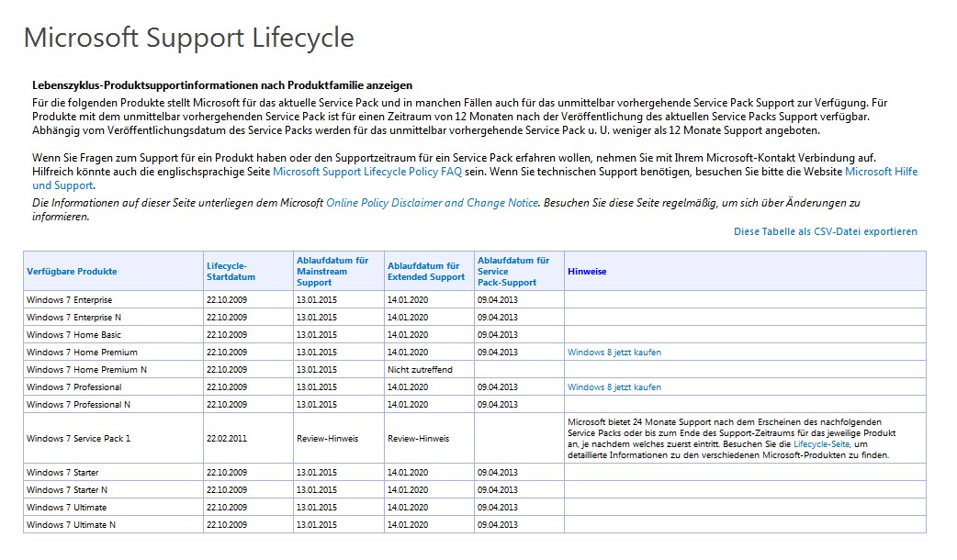Click 'Nicht zutreffend' in Home Premium N row
The width and height of the screenshot is (957, 560).
tap(420, 369)
